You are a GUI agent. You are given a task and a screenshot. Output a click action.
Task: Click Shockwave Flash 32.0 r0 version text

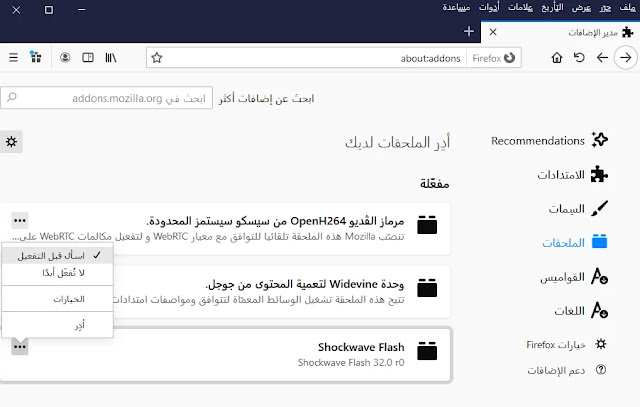pos(351,363)
